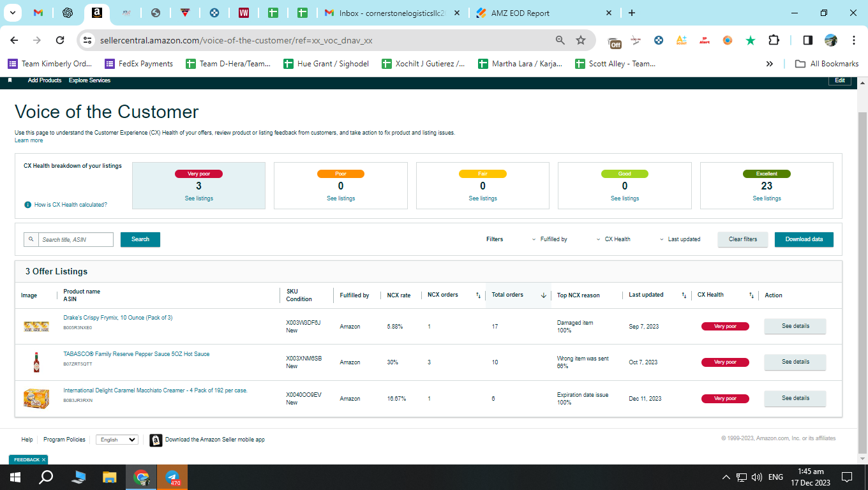Open the zoom magnifier in address bar

pos(560,40)
